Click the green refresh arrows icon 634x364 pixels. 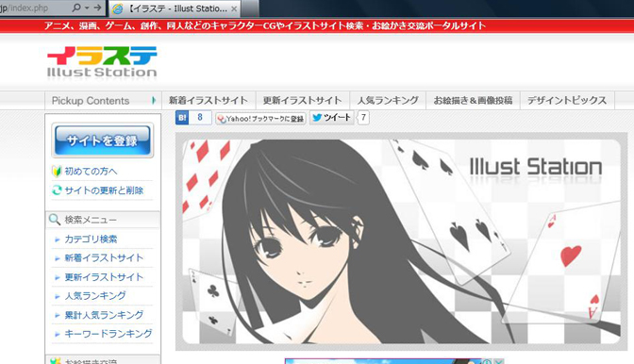(x=57, y=190)
